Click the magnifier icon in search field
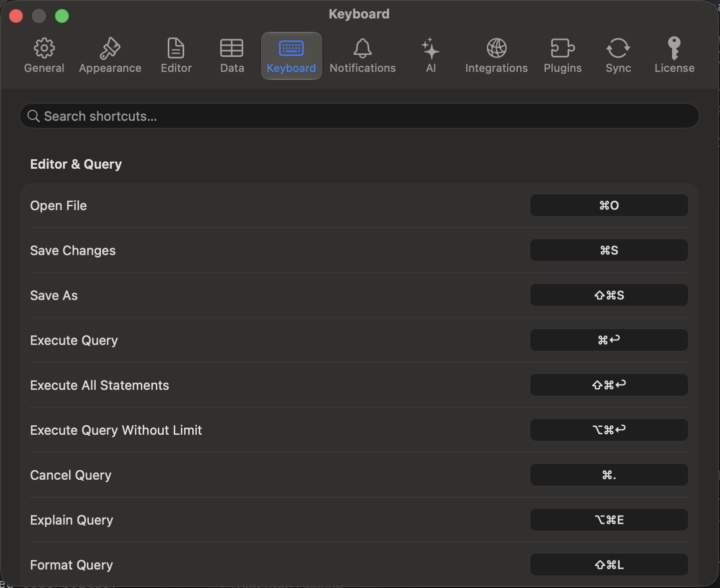Viewport: 720px width, 588px height. [33, 116]
